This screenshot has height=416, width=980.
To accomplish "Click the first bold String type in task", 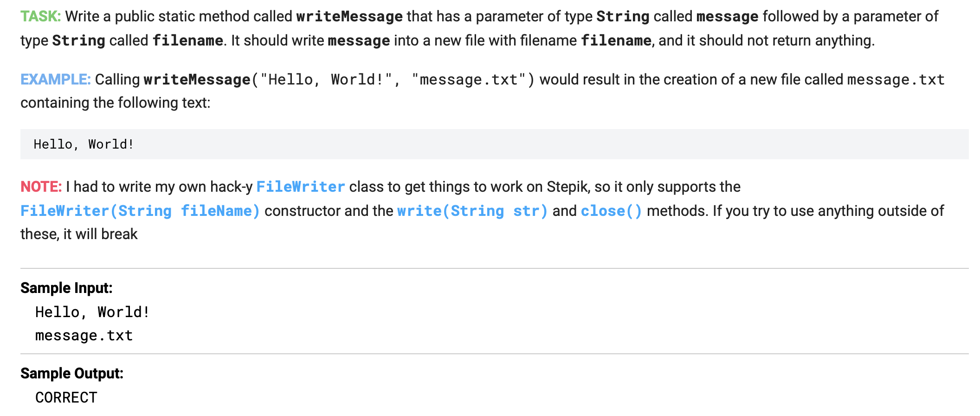I will point(623,17).
